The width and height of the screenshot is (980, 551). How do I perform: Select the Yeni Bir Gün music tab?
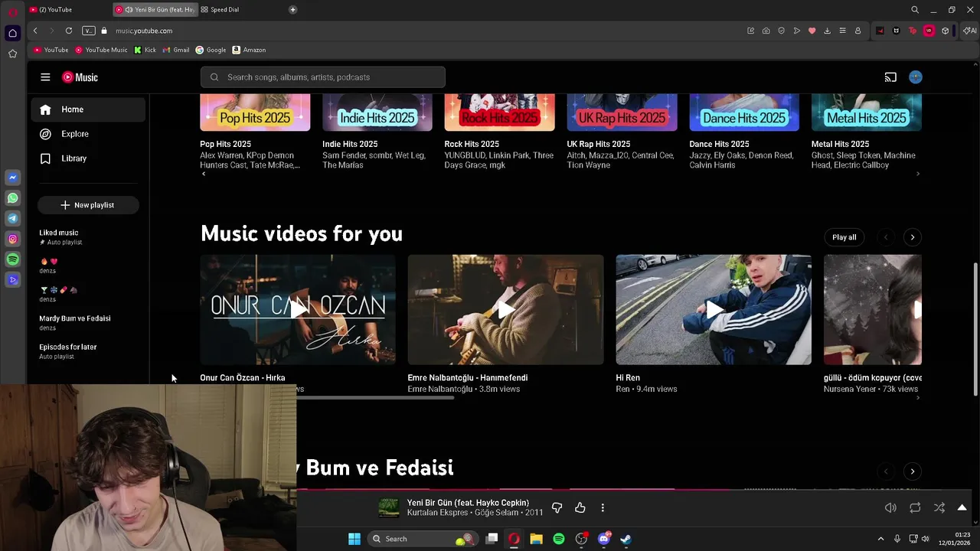click(154, 9)
